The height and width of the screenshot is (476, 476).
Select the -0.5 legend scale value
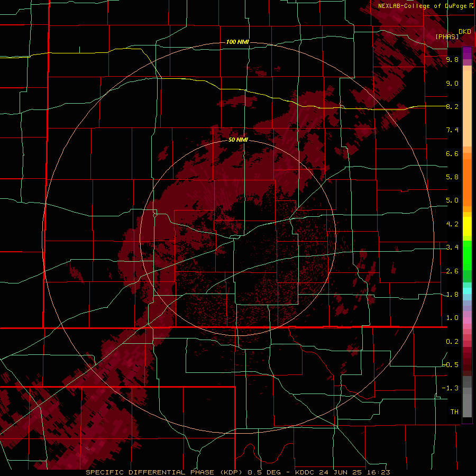(451, 365)
